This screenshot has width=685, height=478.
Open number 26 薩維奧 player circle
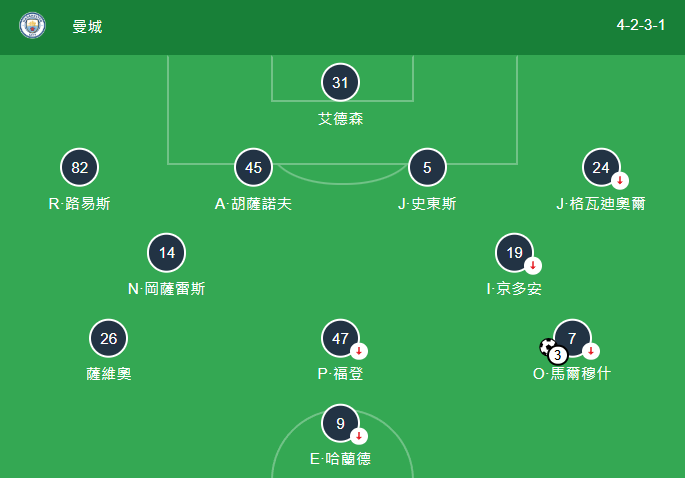108,338
